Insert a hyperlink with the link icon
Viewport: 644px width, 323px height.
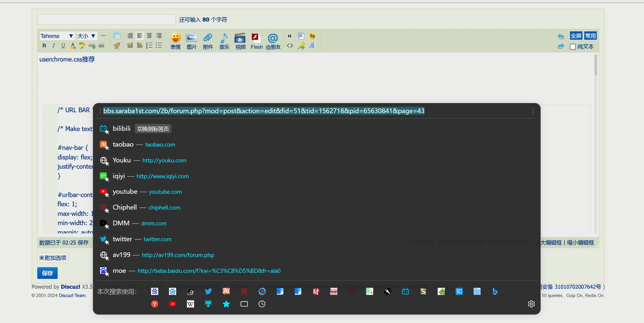(x=92, y=46)
